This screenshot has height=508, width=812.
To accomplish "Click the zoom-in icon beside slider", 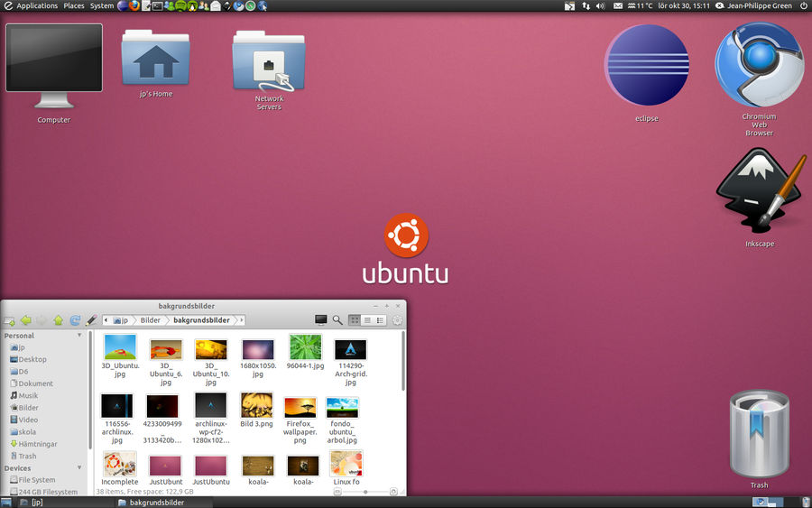I will [x=393, y=492].
